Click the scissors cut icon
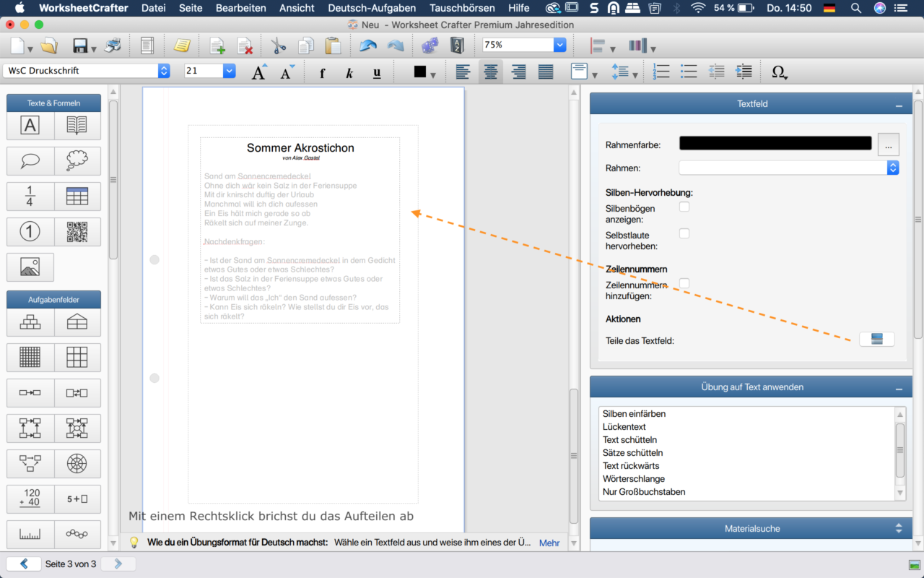Screen dimensions: 924x578 [279, 46]
